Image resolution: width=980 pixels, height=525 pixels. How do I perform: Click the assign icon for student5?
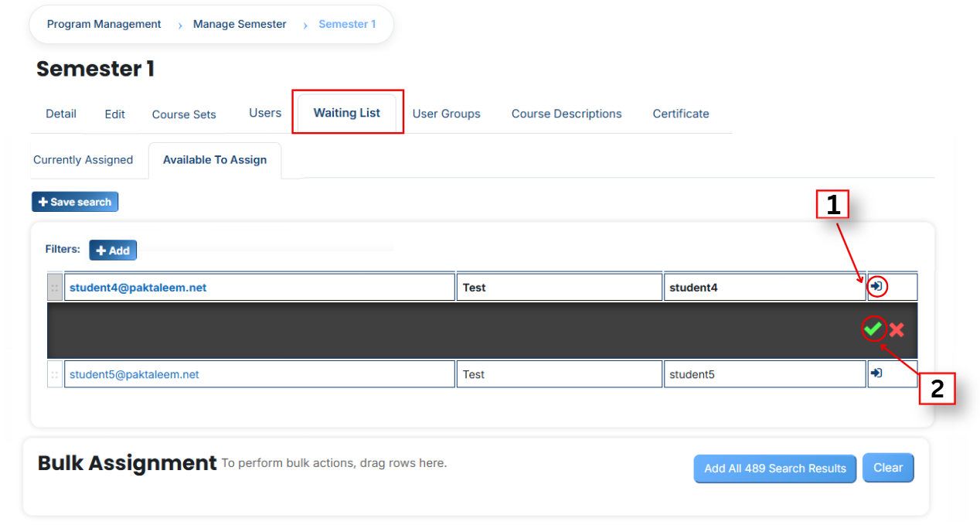pyautogui.click(x=876, y=373)
